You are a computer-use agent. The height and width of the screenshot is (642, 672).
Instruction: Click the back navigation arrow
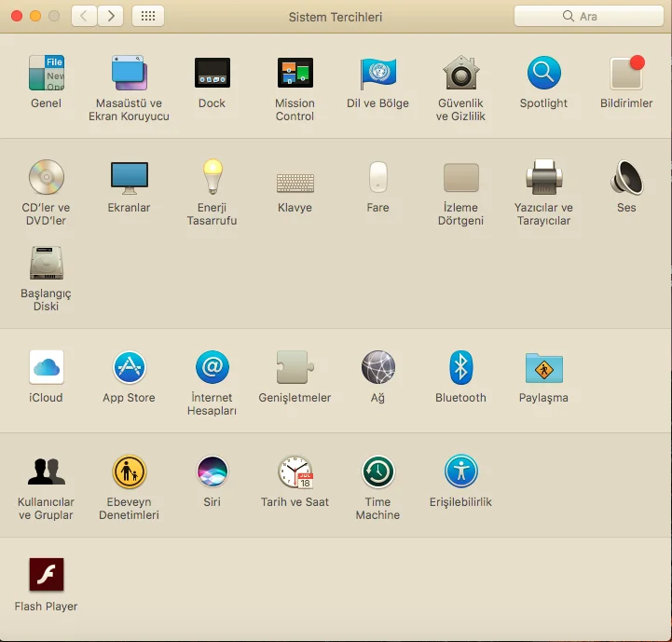pos(84,16)
